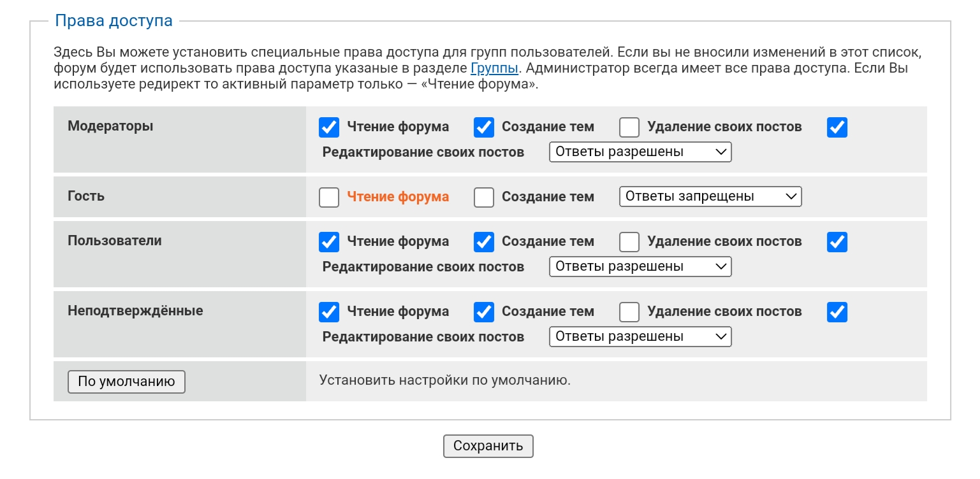The image size is (980, 479).
Task: Click the Модераторы group name
Action: pyautogui.click(x=110, y=126)
